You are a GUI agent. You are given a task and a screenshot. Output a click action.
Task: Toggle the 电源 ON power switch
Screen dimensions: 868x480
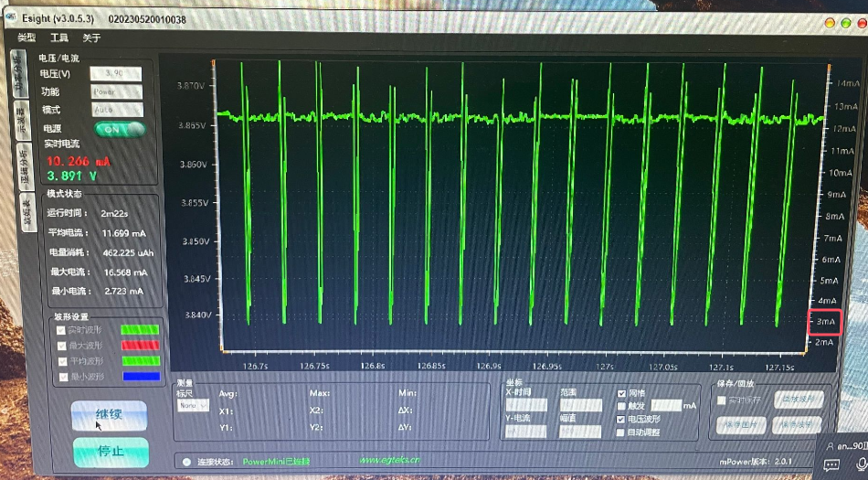pyautogui.click(x=120, y=130)
